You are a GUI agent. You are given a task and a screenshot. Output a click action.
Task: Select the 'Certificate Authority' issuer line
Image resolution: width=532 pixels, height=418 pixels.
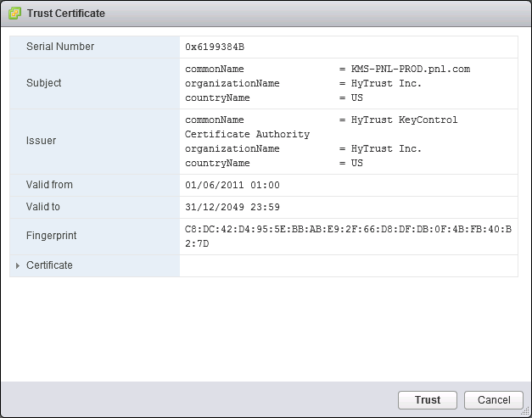[247, 134]
